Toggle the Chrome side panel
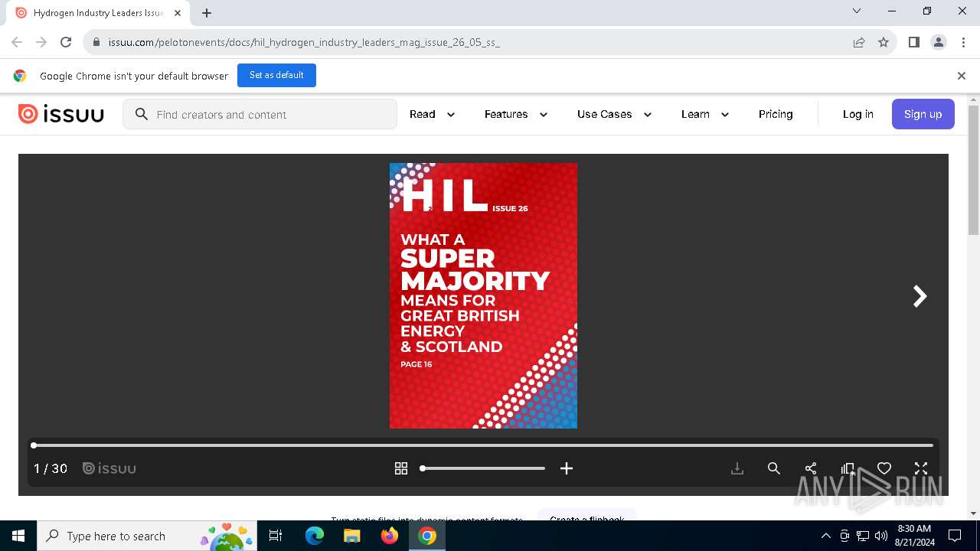 pos(913,42)
